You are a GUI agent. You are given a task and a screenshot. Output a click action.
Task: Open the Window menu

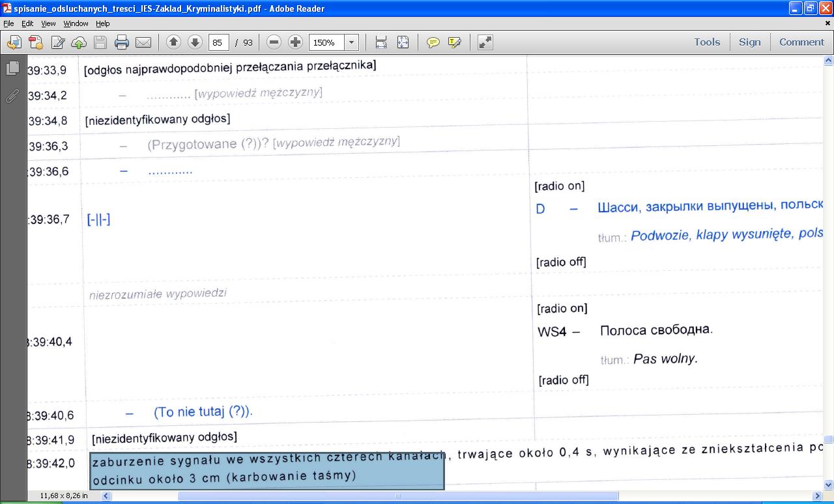(76, 23)
